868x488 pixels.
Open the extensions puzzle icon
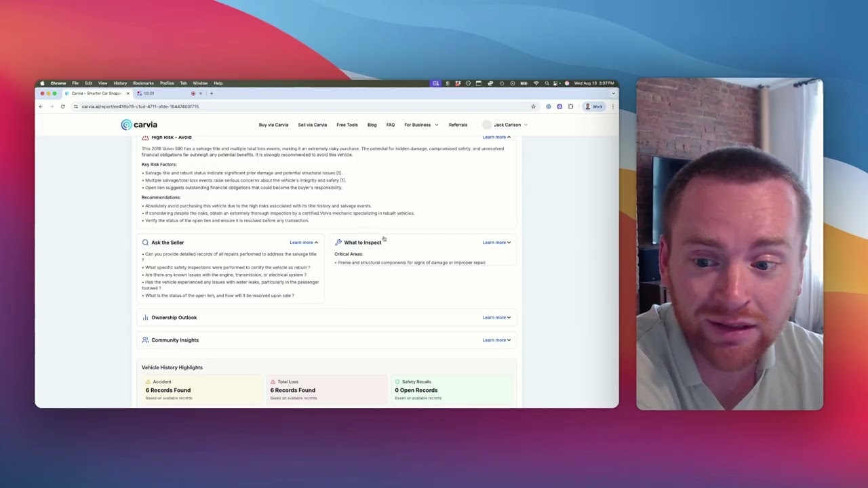click(570, 106)
